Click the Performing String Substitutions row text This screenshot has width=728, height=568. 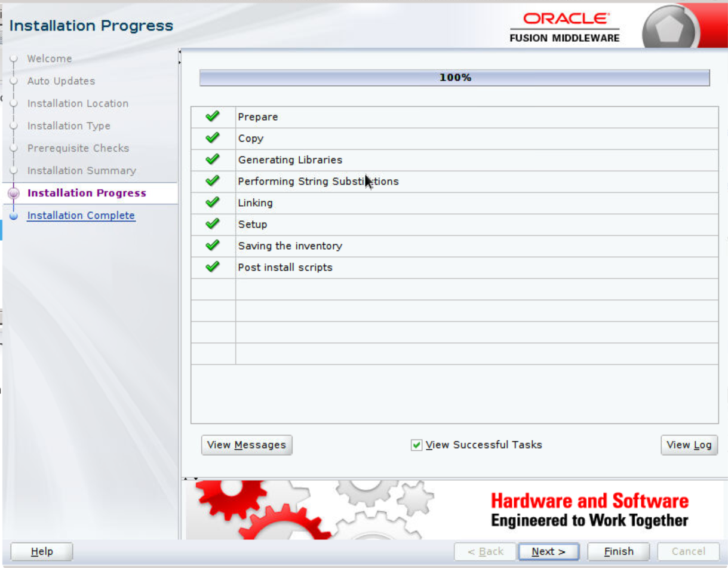click(x=318, y=182)
